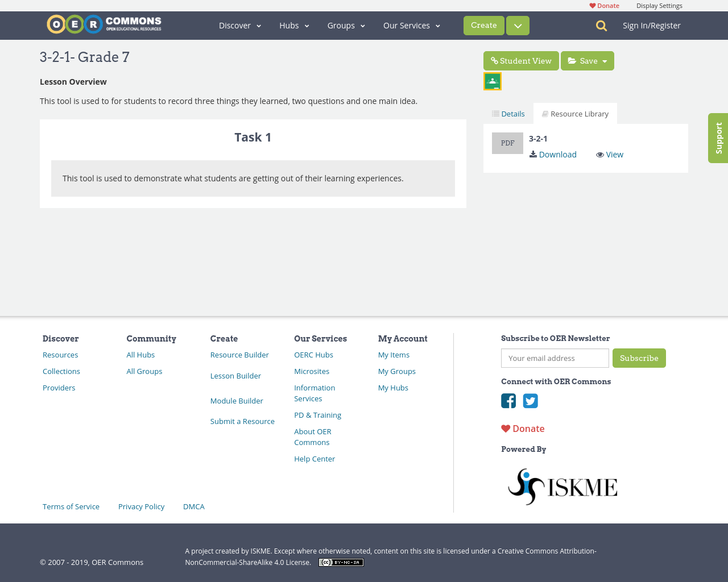Toggle Student View mode

coord(521,60)
